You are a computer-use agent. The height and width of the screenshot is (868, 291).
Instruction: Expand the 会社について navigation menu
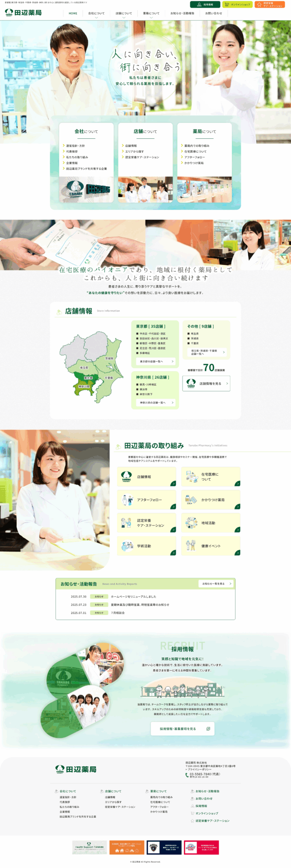point(96,14)
